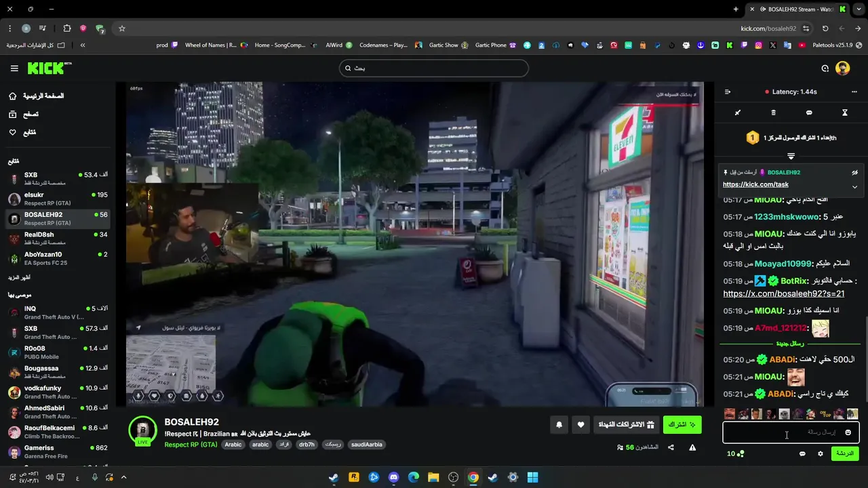Click chat bubble icon beside settings gear
The height and width of the screenshot is (488, 868).
click(x=802, y=453)
